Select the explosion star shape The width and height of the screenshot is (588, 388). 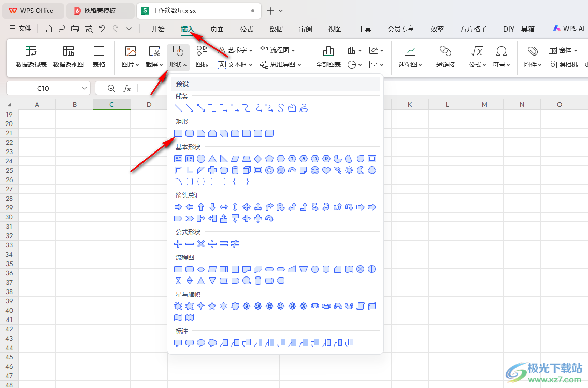point(178,306)
